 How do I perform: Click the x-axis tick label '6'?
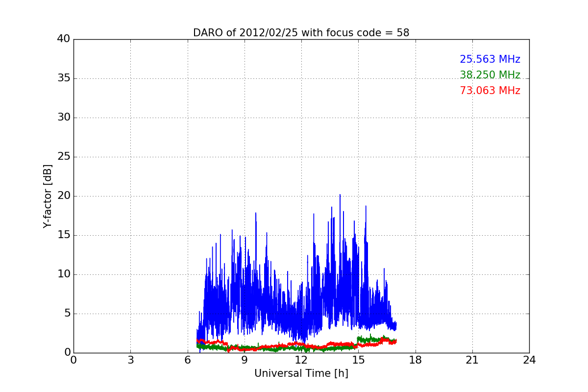point(188,360)
